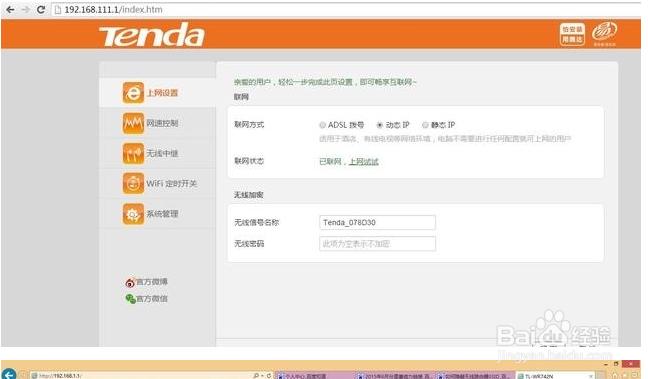Click the 无线信号名称 field showing Tenda_078D30

coord(377,222)
